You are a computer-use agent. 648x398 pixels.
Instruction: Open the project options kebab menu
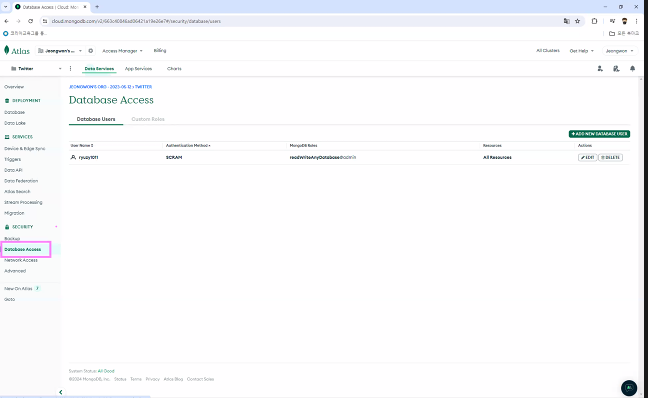point(70,69)
